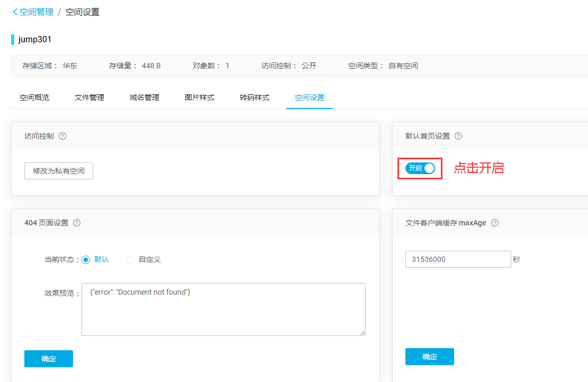Toggle the 默认首页设置 开启 switch
This screenshot has width=588, height=382.
tap(420, 168)
